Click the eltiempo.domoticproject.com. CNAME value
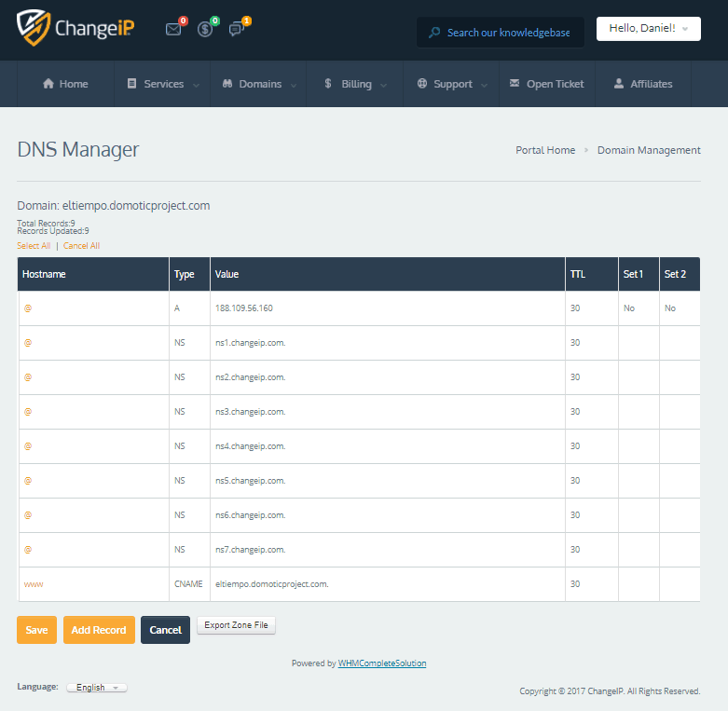The width and height of the screenshot is (728, 711). click(x=271, y=584)
